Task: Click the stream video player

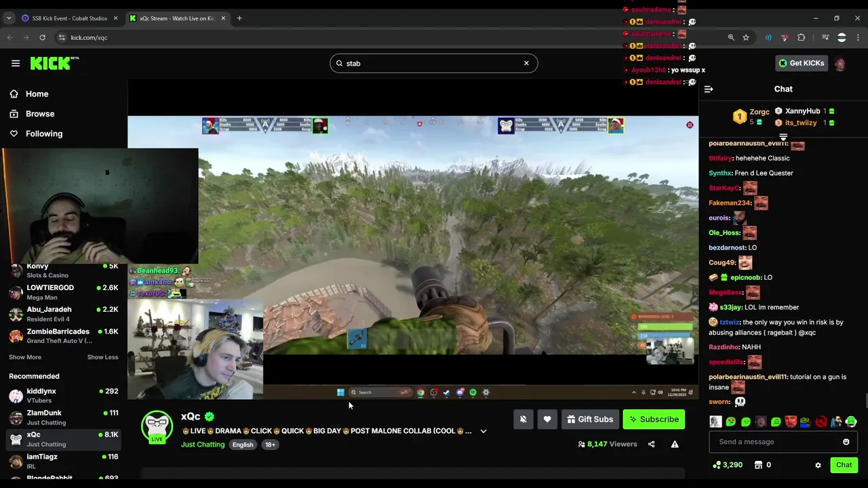Action: tap(413, 239)
